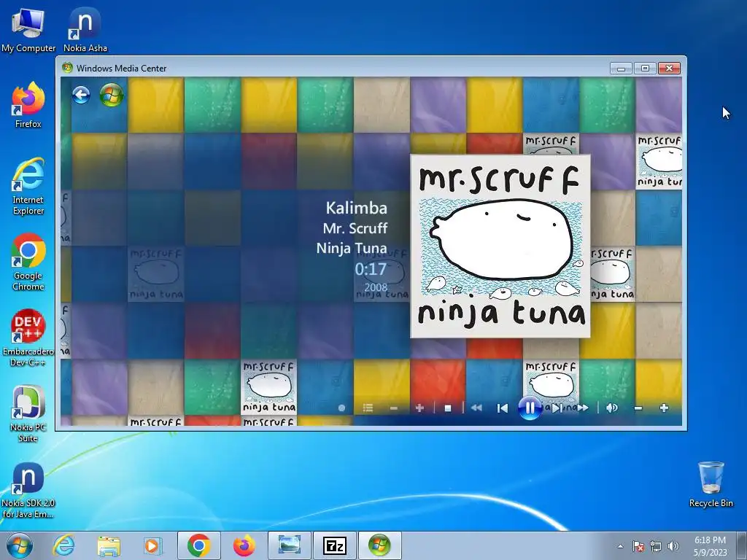This screenshot has width=747, height=560.
Task: Pause the Kalimba playback
Action: pyautogui.click(x=530, y=408)
